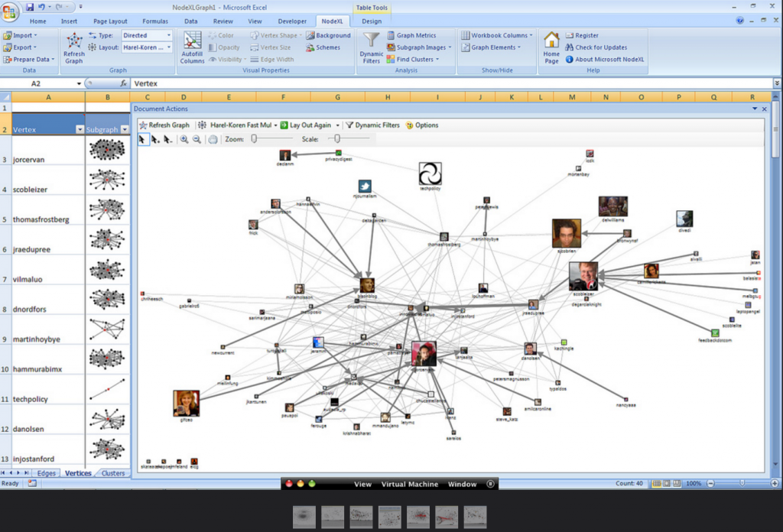Image resolution: width=783 pixels, height=532 pixels.
Task: Switch to the Clusters worksheet tab
Action: click(x=113, y=473)
